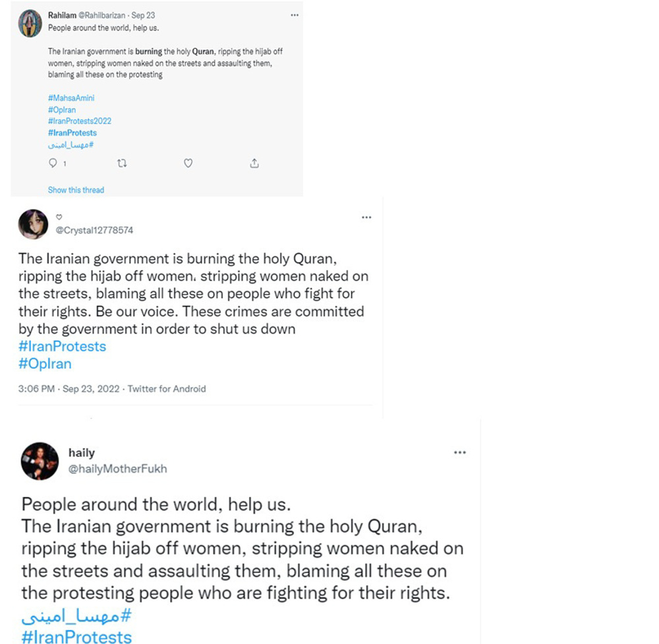Click the reply icon on Rahilam's tweet

click(53, 163)
